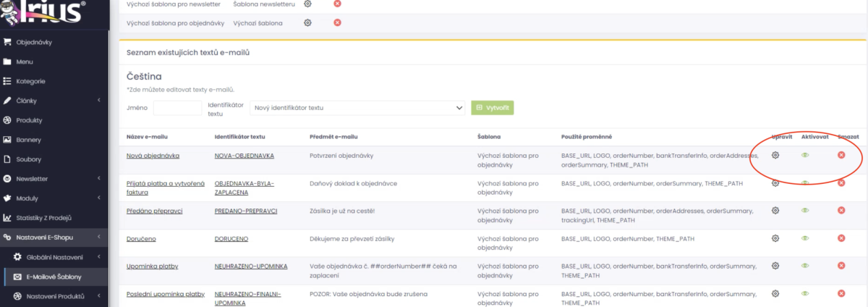868x307 pixels.
Task: Open settings gear for orders default template
Action: coord(307,22)
